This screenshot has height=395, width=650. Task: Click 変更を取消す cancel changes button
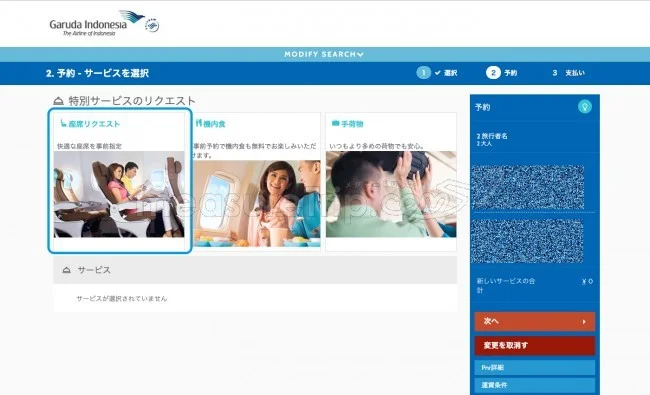click(x=534, y=345)
